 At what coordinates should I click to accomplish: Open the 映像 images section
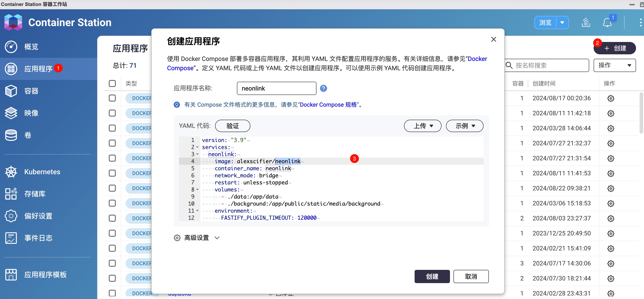(48, 113)
